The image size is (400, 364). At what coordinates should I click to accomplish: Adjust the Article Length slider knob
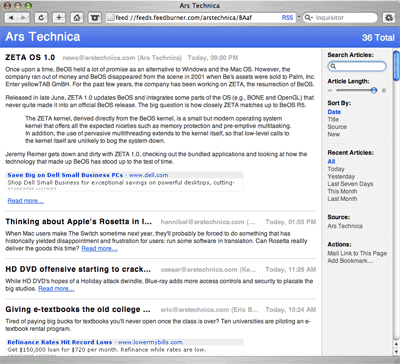tap(374, 90)
